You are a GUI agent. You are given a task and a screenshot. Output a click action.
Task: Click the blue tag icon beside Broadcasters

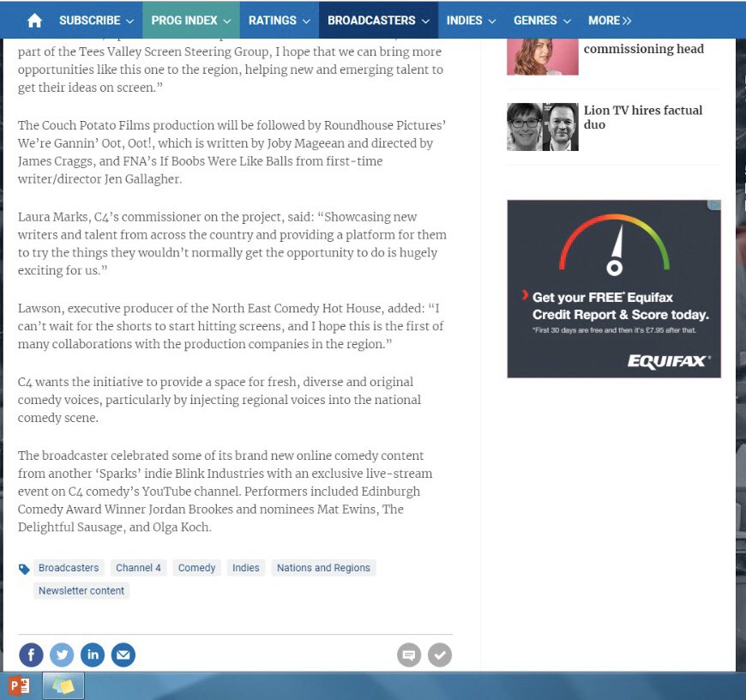pyautogui.click(x=24, y=569)
